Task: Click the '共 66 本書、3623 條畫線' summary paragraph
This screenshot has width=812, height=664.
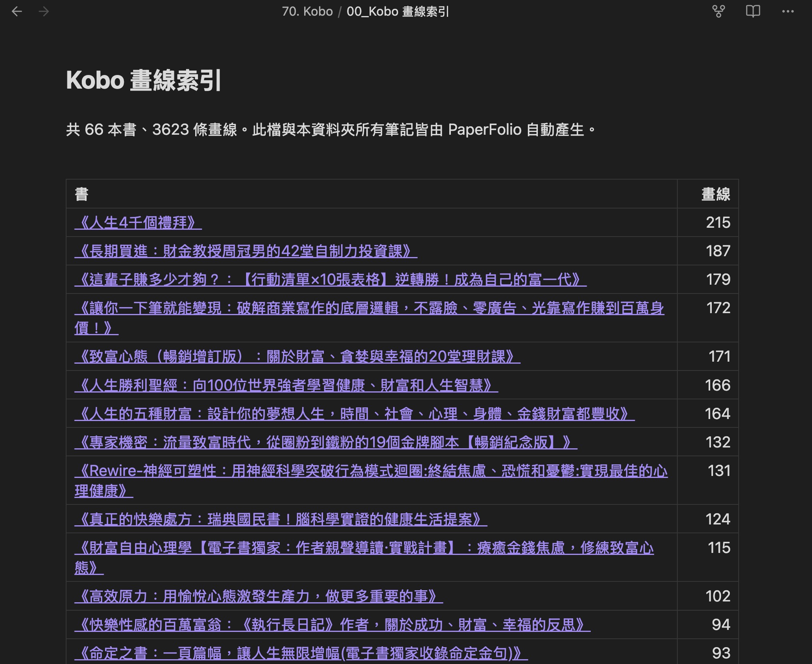Action: 331,130
